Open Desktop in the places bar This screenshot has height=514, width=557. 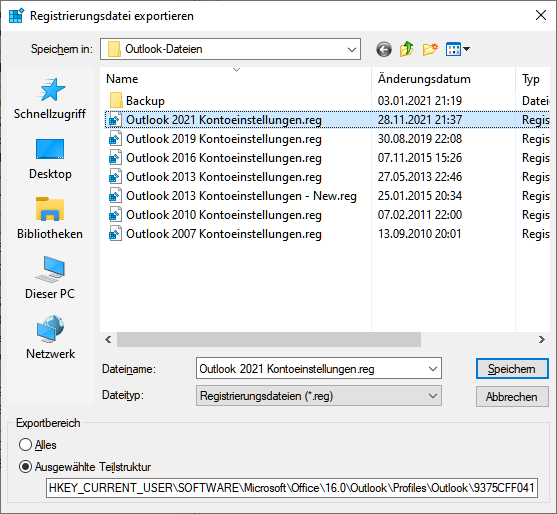pos(50,159)
